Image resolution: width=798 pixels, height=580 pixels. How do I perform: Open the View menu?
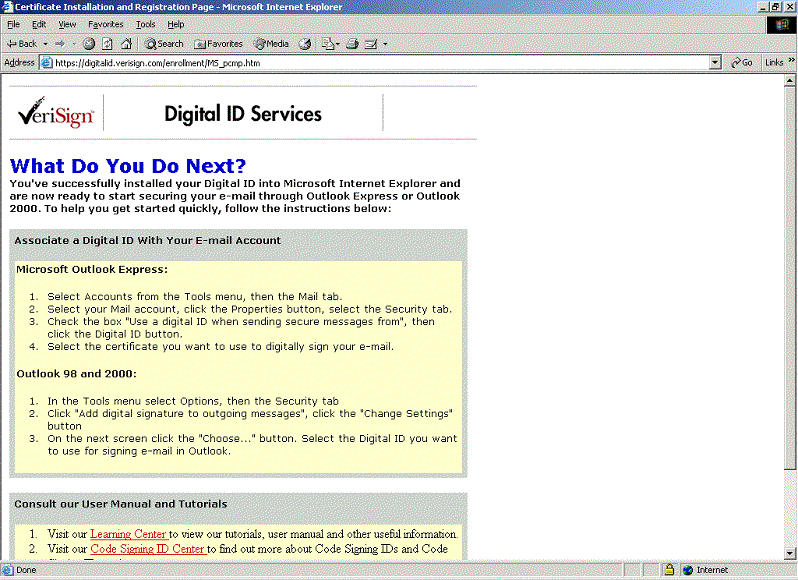pos(67,24)
